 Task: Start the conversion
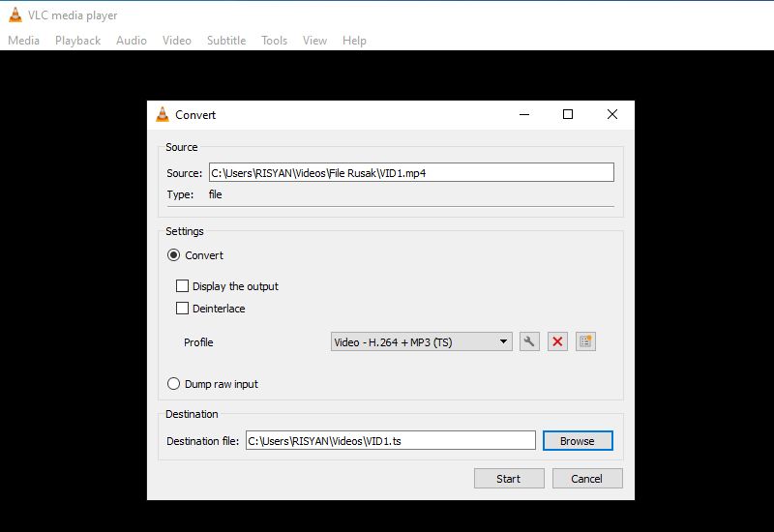pos(509,479)
